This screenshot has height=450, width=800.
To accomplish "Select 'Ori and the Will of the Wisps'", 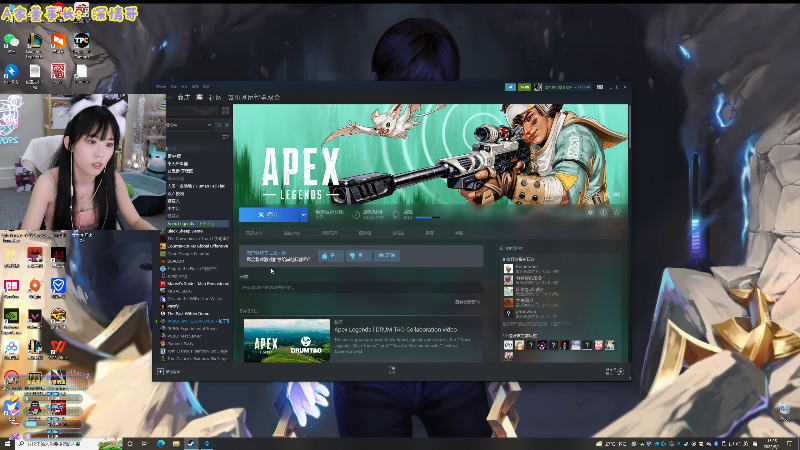I will [194, 298].
